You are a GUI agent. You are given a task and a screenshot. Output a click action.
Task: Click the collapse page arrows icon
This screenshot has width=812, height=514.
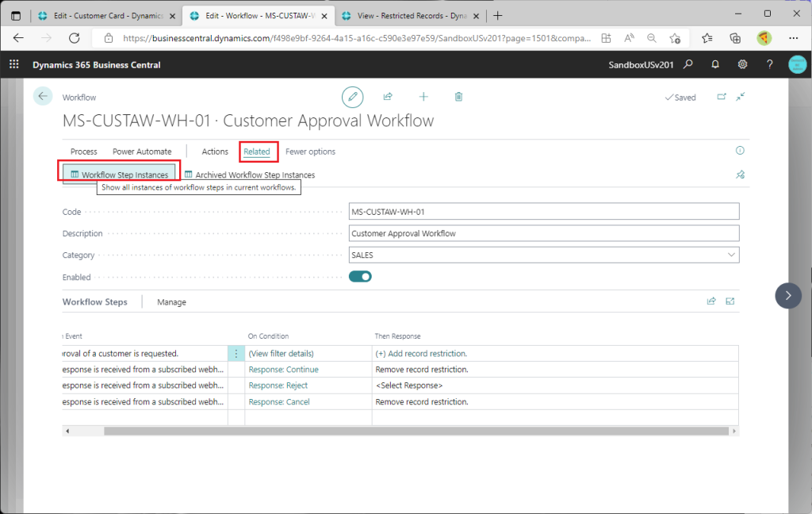pos(741,97)
